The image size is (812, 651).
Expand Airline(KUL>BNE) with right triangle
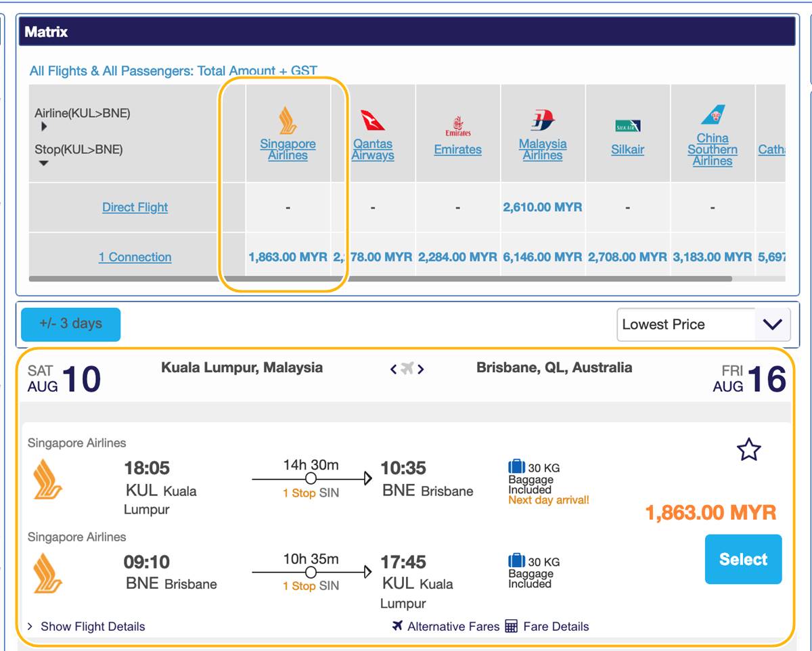[44, 127]
